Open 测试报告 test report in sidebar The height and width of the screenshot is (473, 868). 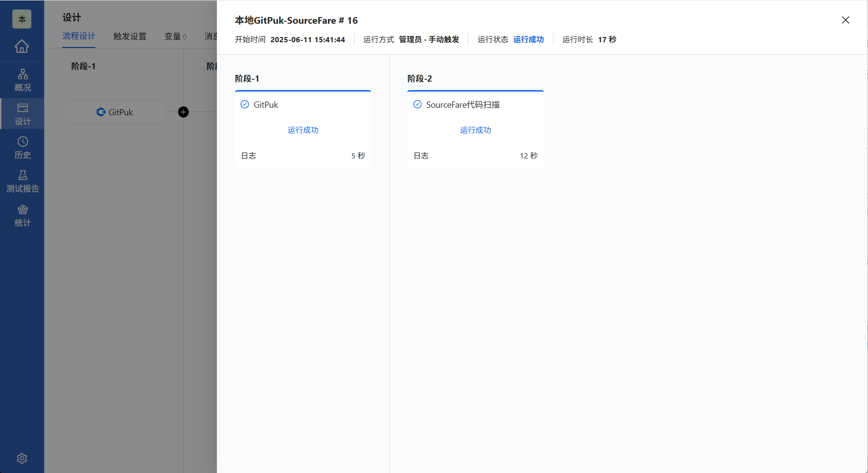22,181
